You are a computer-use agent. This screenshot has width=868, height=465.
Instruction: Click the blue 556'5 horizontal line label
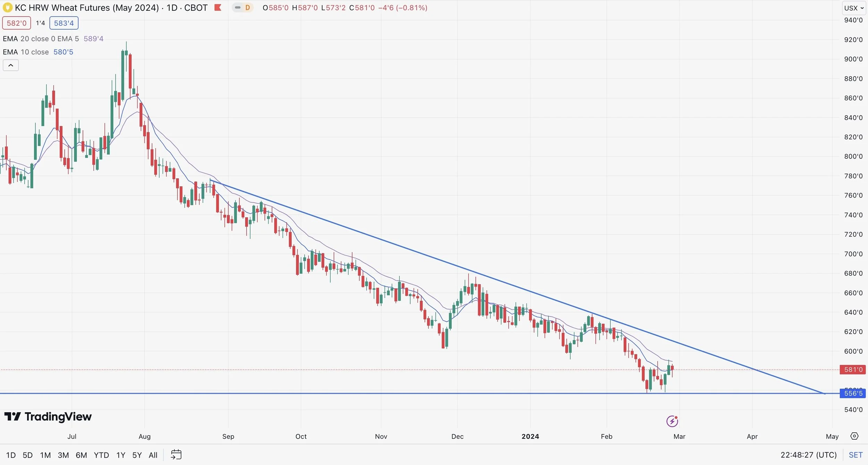click(x=853, y=393)
